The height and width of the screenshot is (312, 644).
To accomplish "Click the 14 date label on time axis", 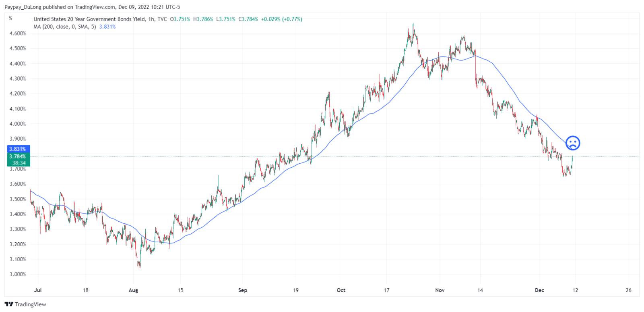I will (480, 290).
